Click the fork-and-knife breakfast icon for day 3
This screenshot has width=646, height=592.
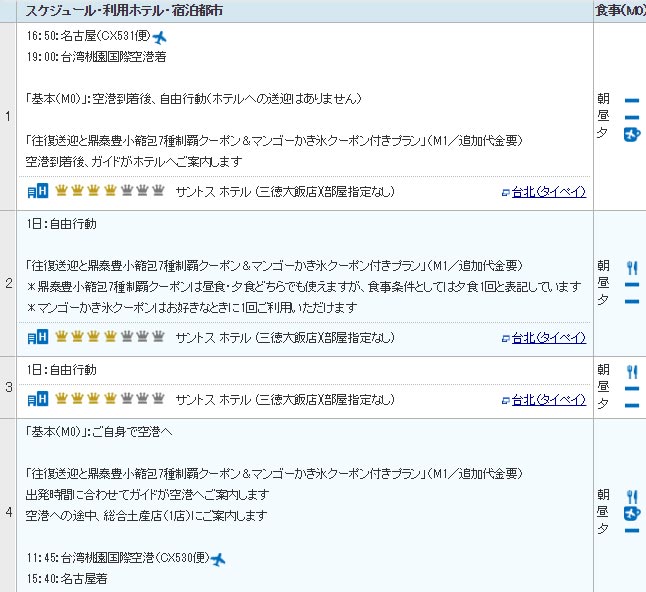click(x=632, y=372)
